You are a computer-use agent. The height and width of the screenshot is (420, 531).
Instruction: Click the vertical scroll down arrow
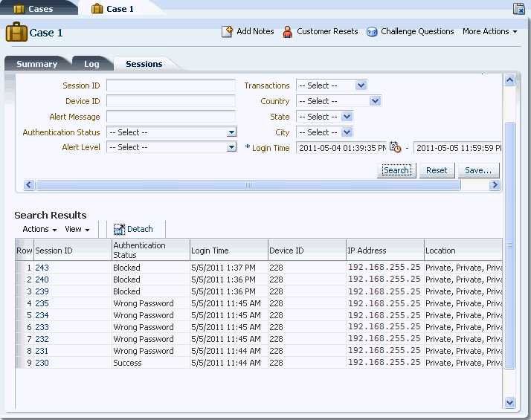[509, 402]
